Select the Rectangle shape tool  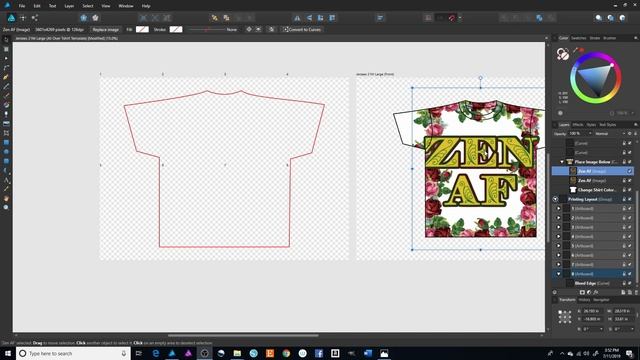pos(6,142)
